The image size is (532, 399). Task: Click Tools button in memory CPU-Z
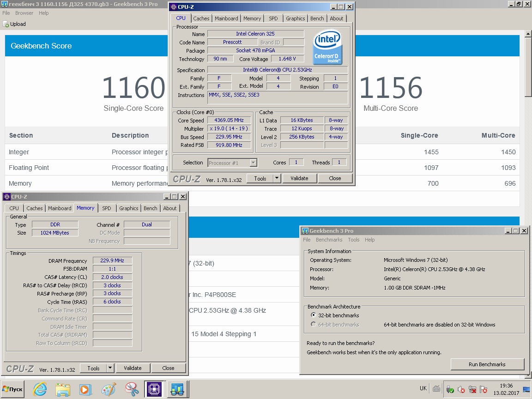93,368
